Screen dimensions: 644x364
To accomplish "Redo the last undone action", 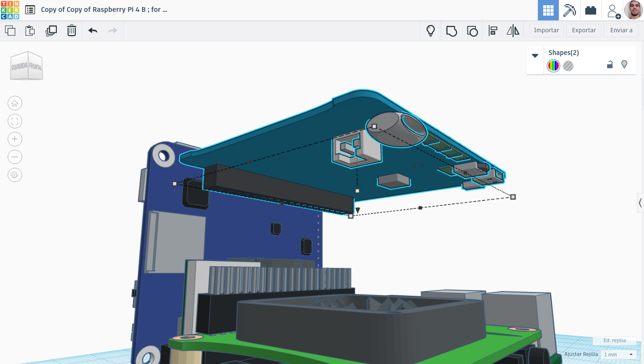I will coord(113,31).
